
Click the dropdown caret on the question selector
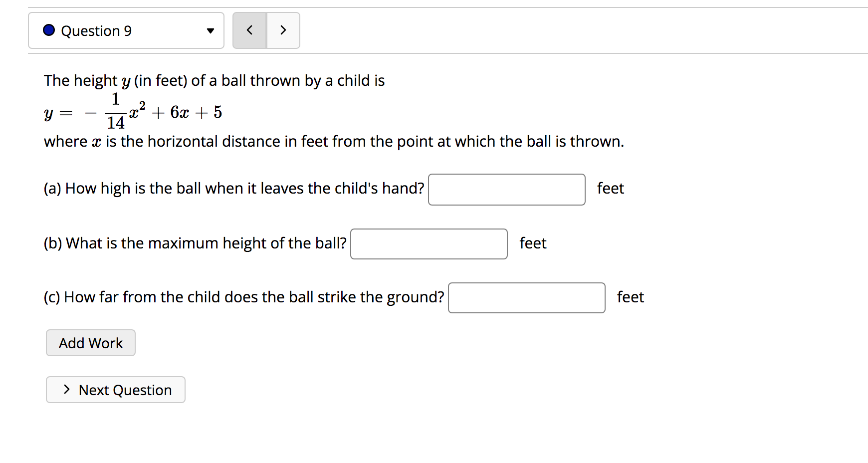[210, 30]
